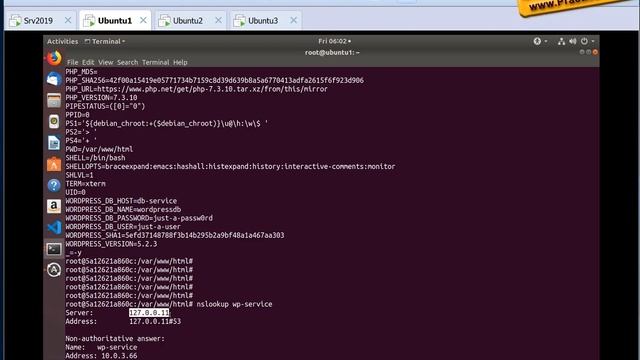Close the root@ubuntu1 terminal window
Viewport: 640px width, 360px height.
tap(595, 52)
